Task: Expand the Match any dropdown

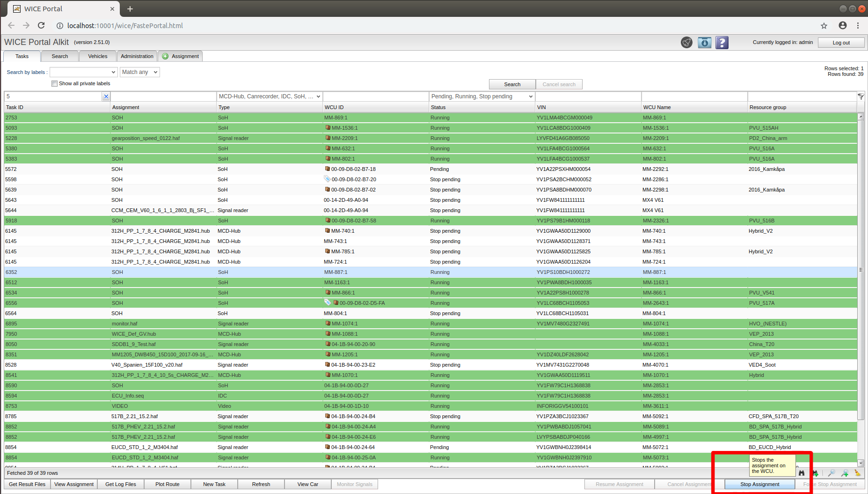Action: [x=139, y=72]
